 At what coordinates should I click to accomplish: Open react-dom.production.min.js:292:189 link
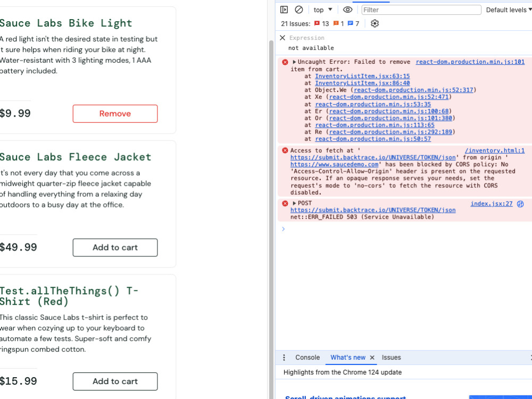point(390,132)
